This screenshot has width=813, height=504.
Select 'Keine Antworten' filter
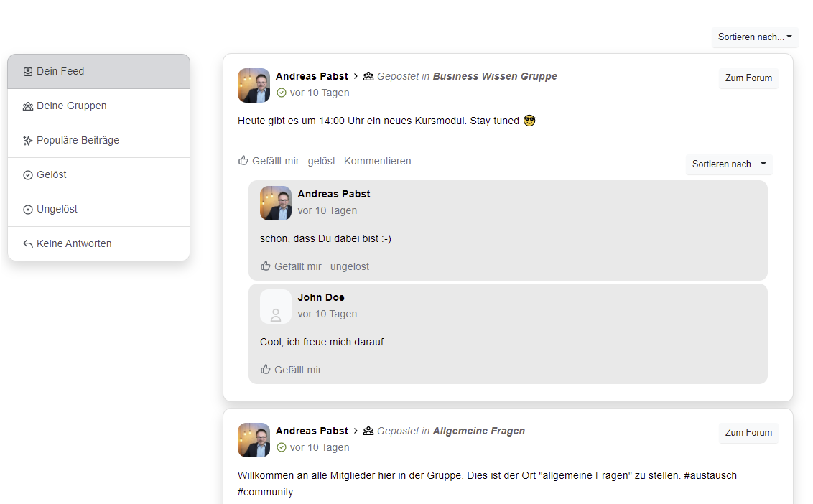click(98, 243)
